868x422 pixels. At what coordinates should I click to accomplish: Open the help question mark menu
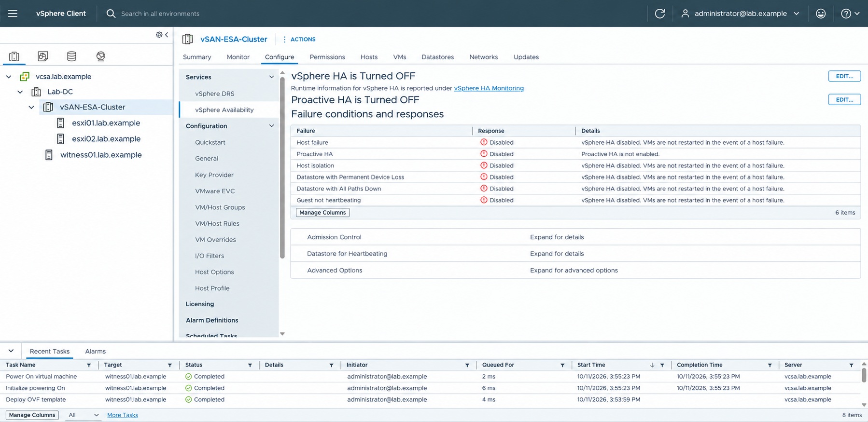click(x=850, y=14)
